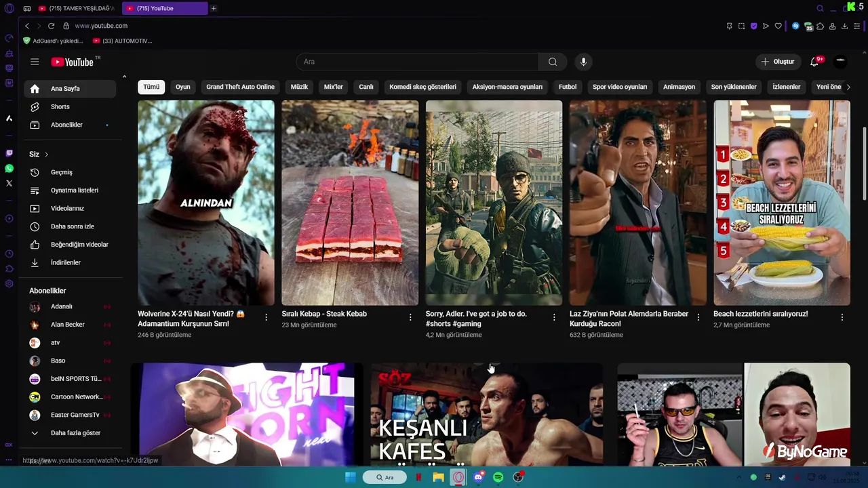This screenshot has width=868, height=488.
Task: Open Easy Setup sliders icon
Action: coord(857,26)
